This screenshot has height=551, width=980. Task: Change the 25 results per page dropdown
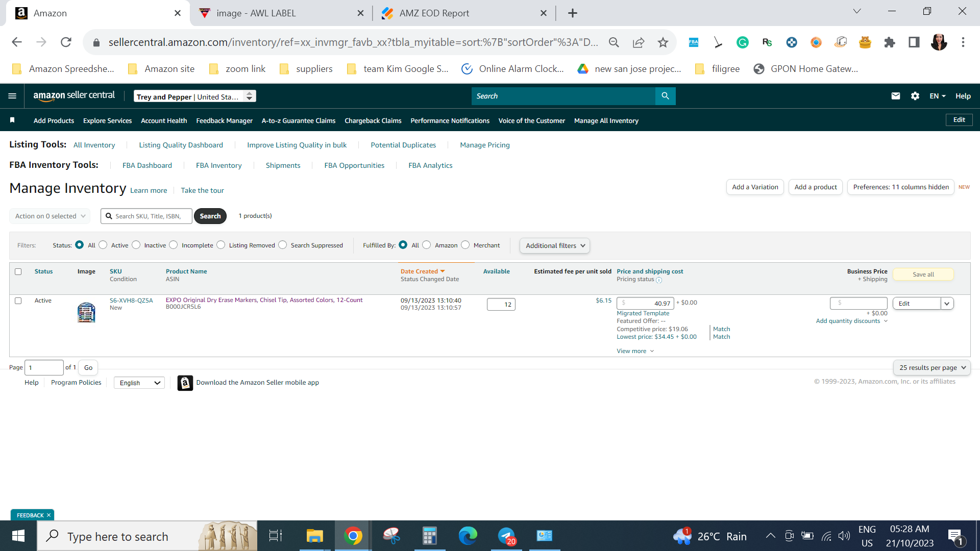[932, 368]
